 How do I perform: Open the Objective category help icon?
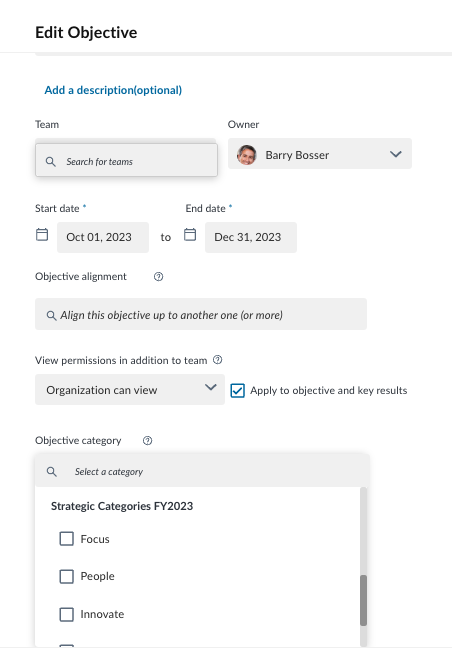pyautogui.click(x=147, y=441)
